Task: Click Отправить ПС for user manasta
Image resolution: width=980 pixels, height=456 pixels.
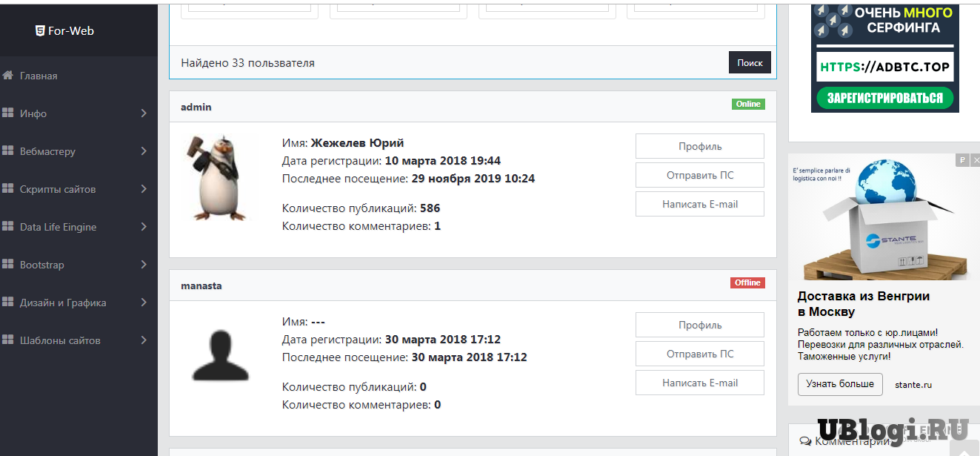Action: [x=699, y=354]
